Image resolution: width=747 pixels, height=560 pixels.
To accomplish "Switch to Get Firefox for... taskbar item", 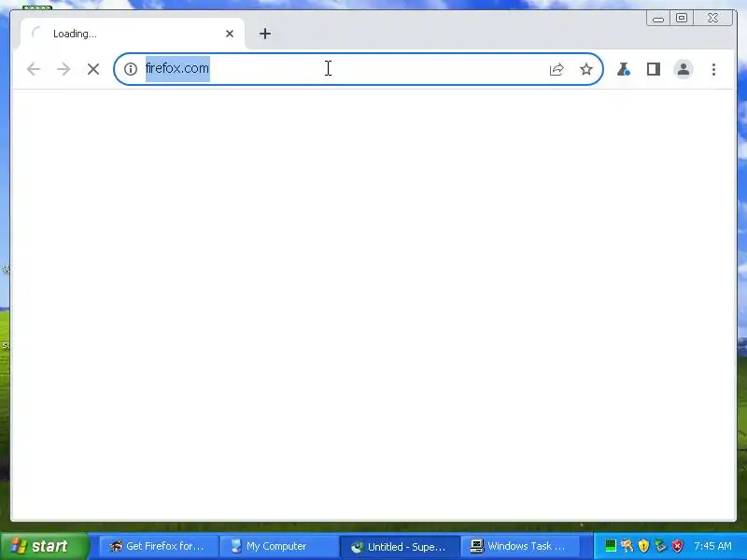I will pyautogui.click(x=159, y=546).
